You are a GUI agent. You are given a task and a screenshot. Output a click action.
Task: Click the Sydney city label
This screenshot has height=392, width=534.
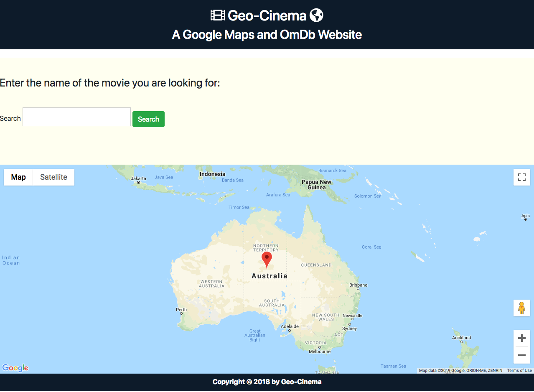349,328
